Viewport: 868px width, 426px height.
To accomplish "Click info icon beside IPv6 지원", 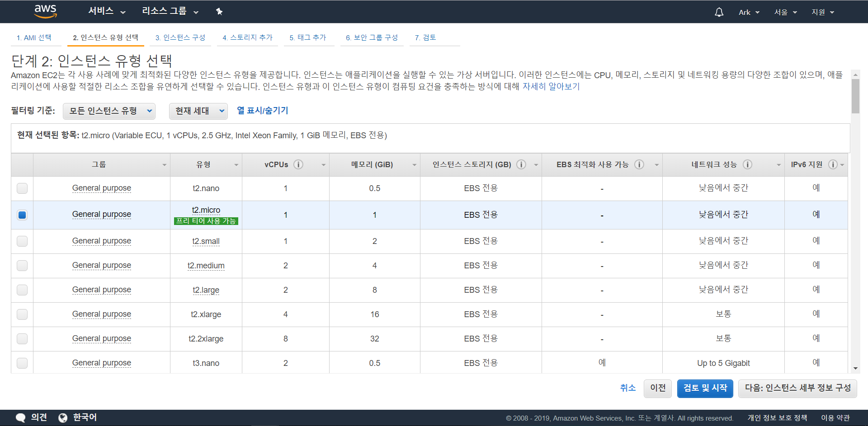I will tap(833, 164).
